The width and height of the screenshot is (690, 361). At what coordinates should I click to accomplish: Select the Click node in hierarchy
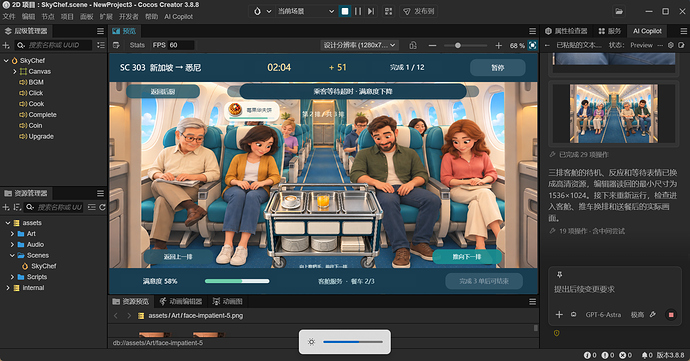click(36, 93)
